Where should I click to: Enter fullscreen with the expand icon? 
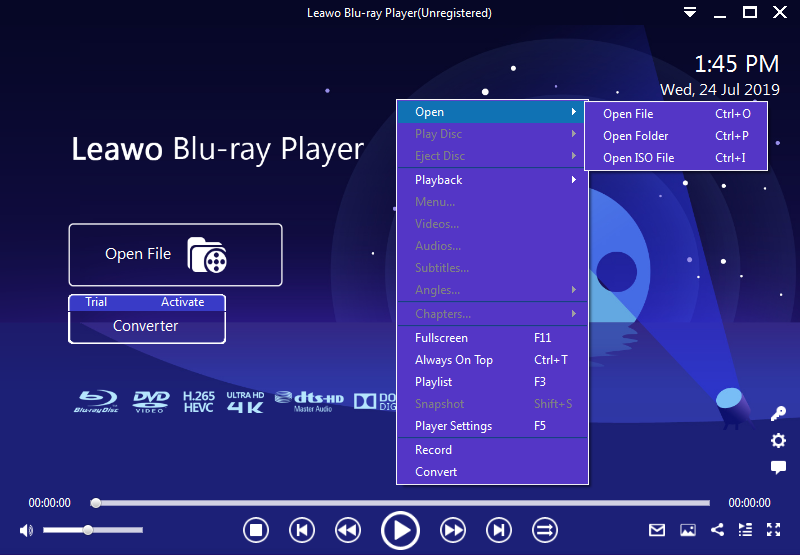(773, 530)
